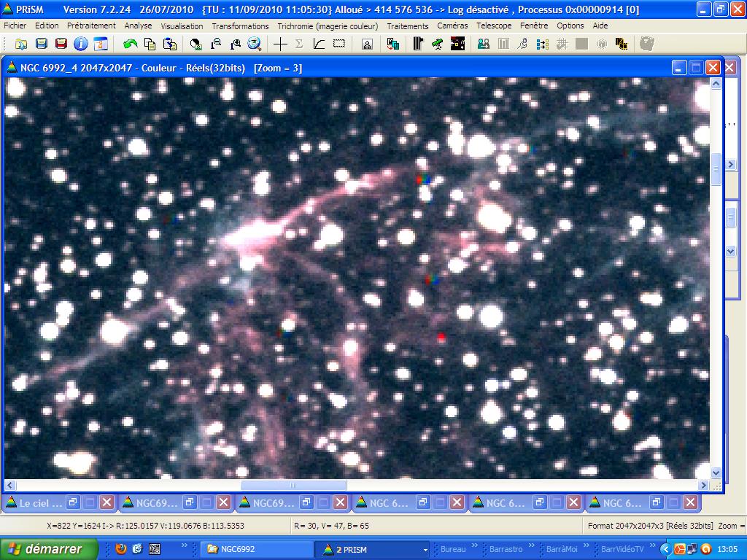The image size is (747, 560).
Task: Click the horizontal scrollbar thumb of image
Action: [293, 485]
